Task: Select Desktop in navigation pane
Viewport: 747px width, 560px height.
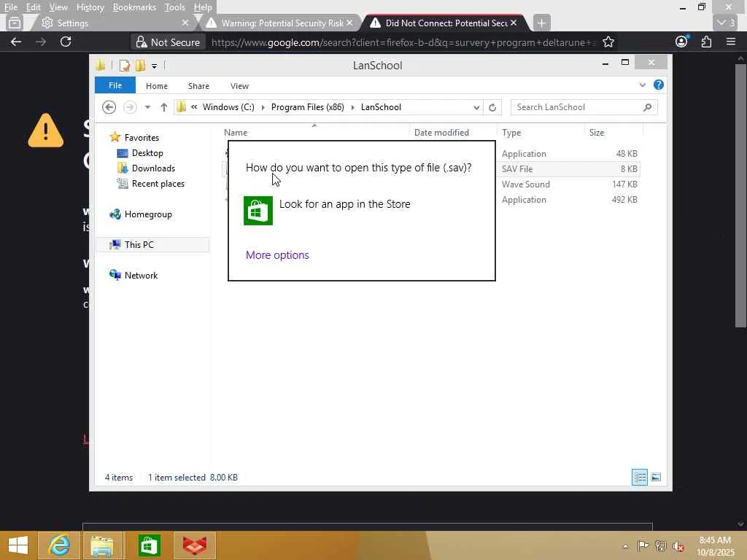Action: point(147,153)
